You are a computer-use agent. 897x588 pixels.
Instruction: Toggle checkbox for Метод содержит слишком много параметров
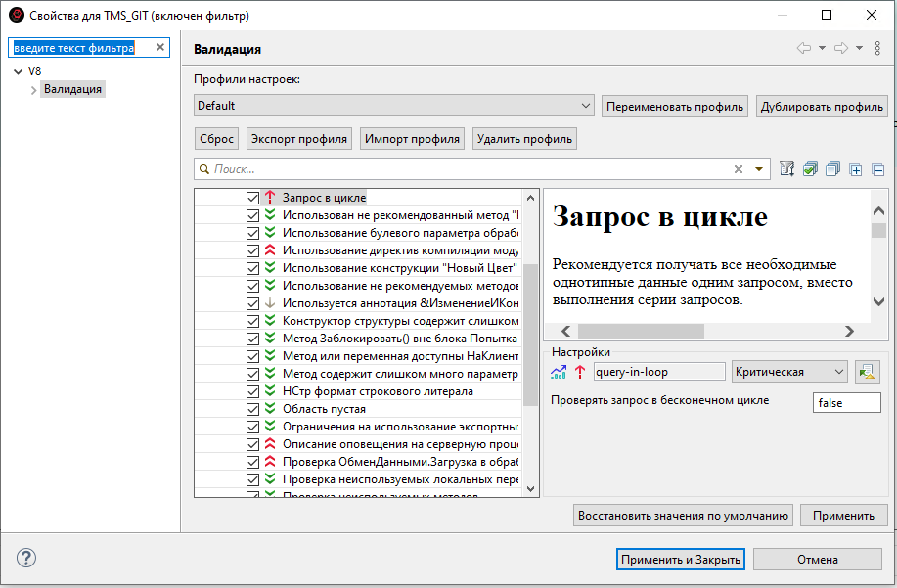[252, 374]
